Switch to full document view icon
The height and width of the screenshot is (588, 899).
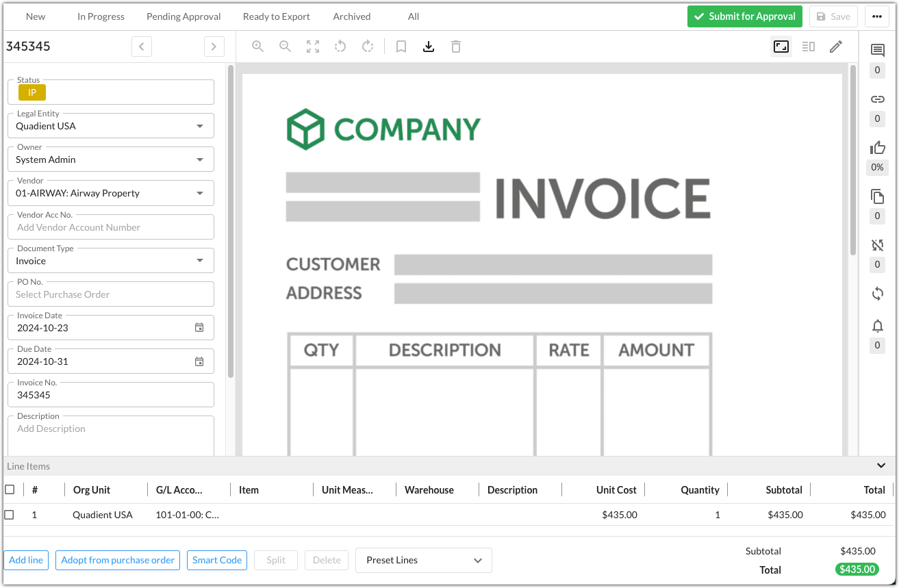781,47
